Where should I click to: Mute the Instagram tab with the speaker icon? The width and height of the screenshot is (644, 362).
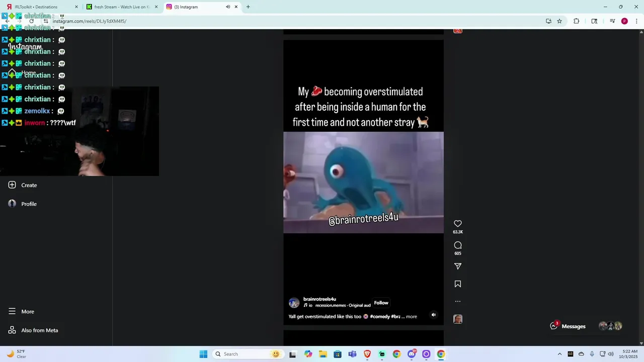pos(228,7)
